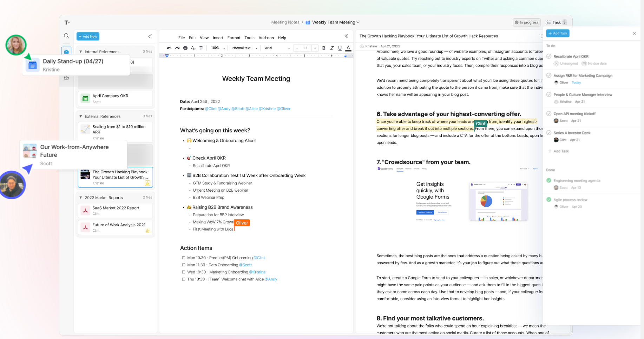Open the Normal text style dropdown

tap(245, 48)
